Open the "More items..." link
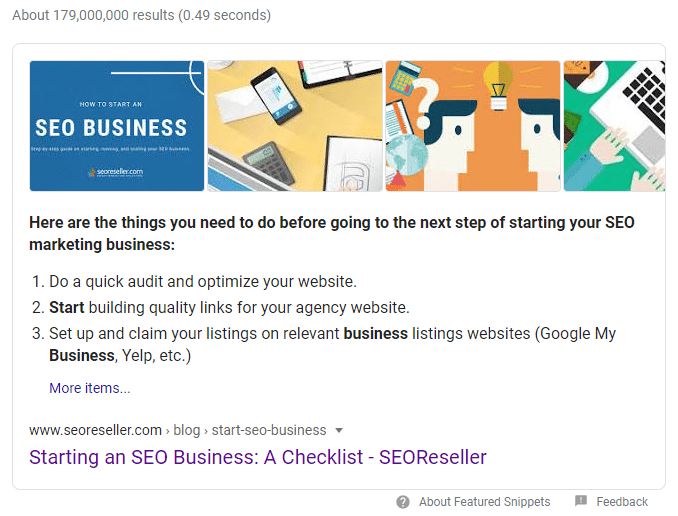Screen dimensions: 678x516 [x=89, y=388]
